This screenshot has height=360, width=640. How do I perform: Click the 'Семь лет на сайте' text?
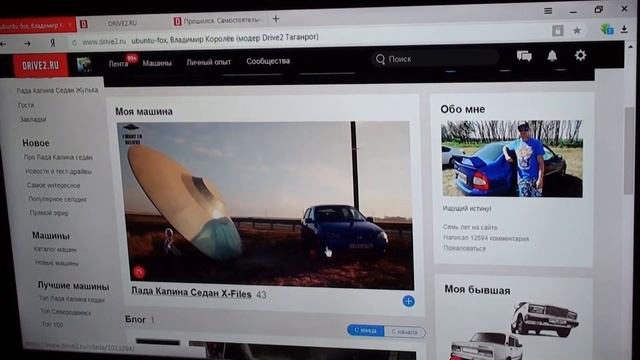[470, 227]
